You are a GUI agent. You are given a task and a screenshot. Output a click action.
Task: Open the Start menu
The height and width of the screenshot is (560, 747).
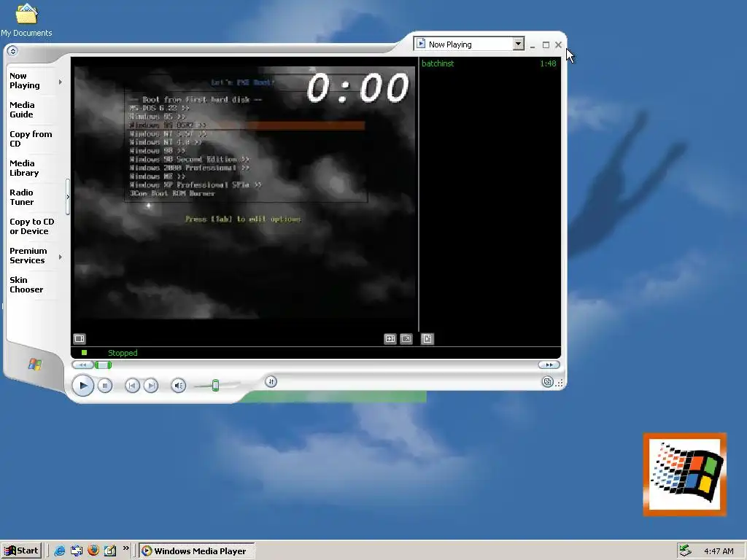[x=21, y=551]
